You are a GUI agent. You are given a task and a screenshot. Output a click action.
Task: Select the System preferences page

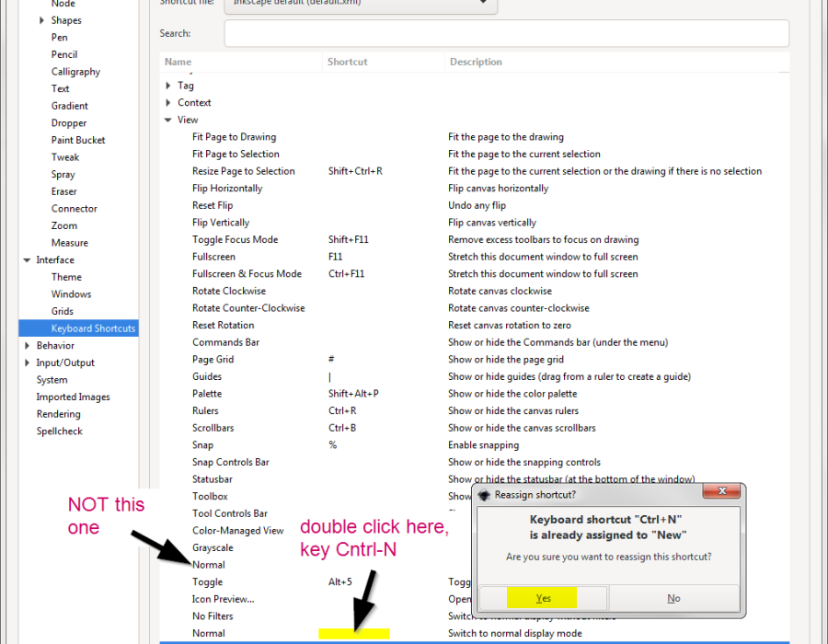point(52,380)
